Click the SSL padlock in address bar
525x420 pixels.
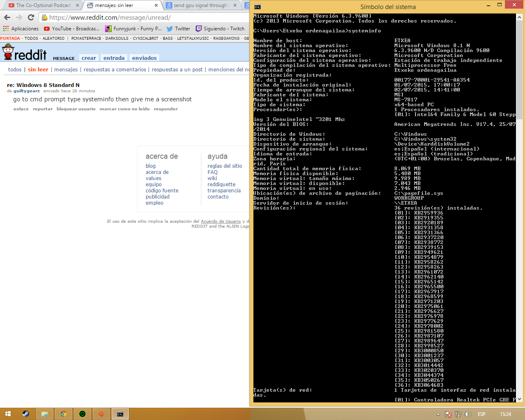pos(45,17)
